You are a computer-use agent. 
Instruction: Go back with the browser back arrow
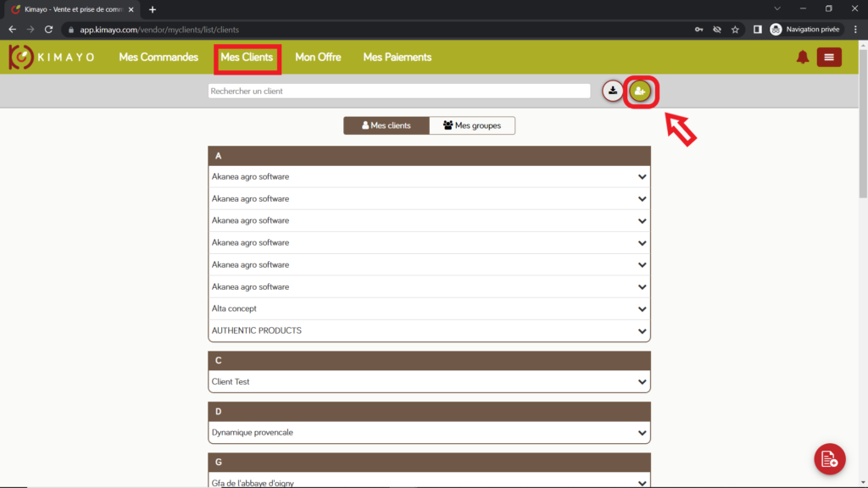pyautogui.click(x=12, y=30)
